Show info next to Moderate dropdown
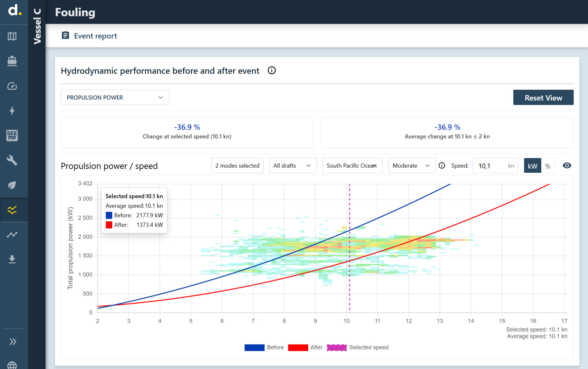 (x=442, y=165)
